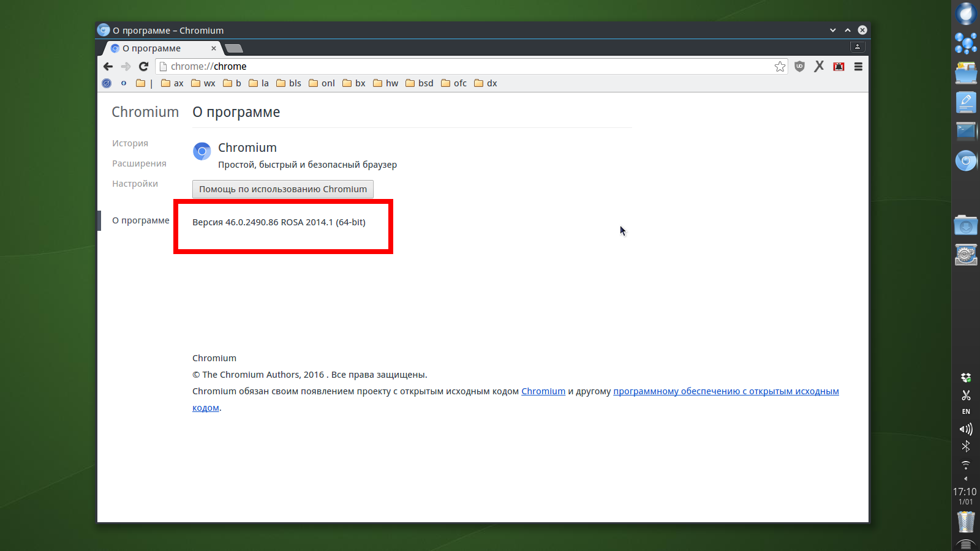Switch the EN keyboard layout indicator
Image resolution: width=980 pixels, height=551 pixels.
click(x=966, y=411)
